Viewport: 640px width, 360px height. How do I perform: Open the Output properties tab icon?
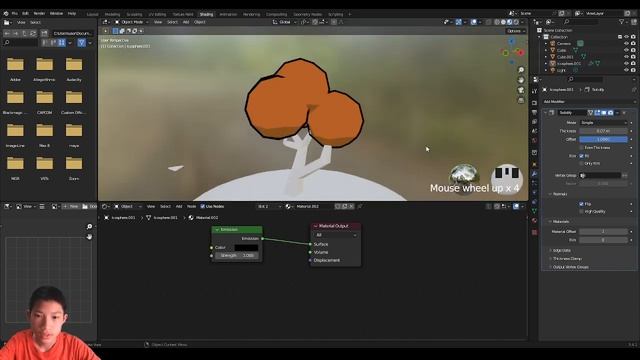(x=534, y=112)
